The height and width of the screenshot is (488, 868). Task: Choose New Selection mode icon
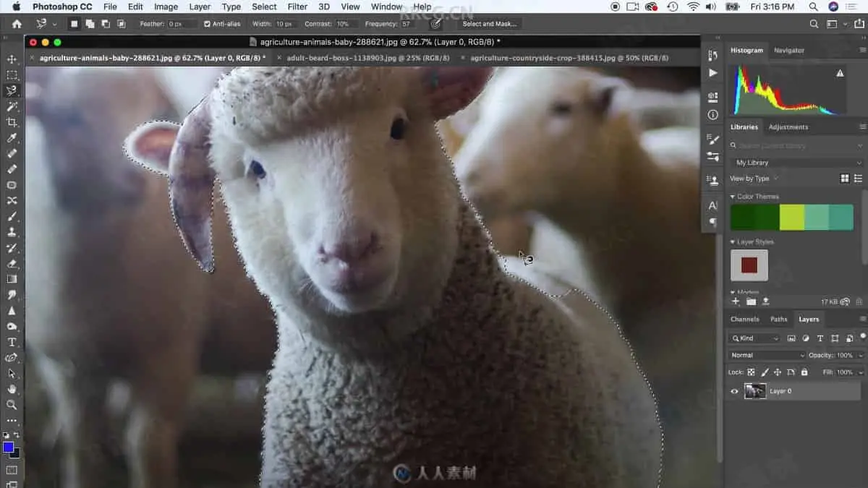pyautogui.click(x=74, y=24)
